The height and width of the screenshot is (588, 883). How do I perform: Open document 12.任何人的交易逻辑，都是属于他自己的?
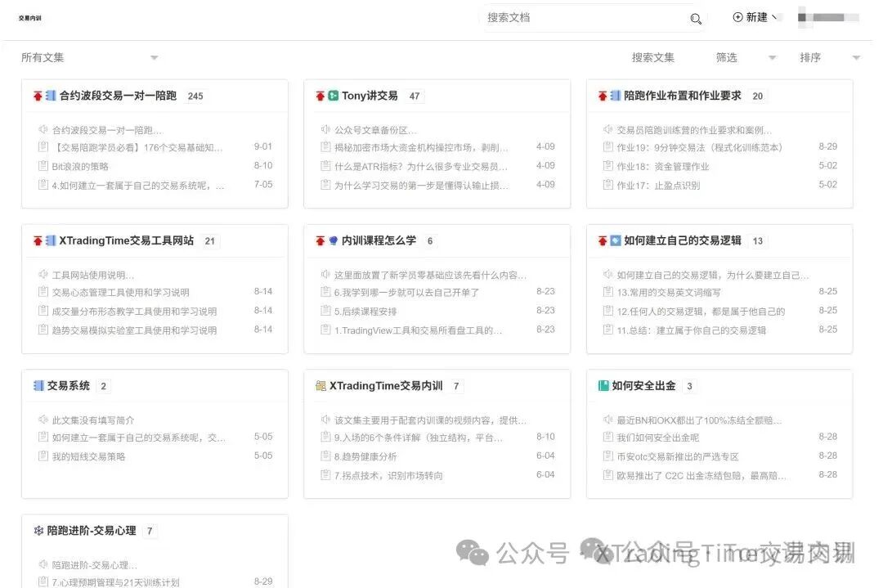(701, 312)
